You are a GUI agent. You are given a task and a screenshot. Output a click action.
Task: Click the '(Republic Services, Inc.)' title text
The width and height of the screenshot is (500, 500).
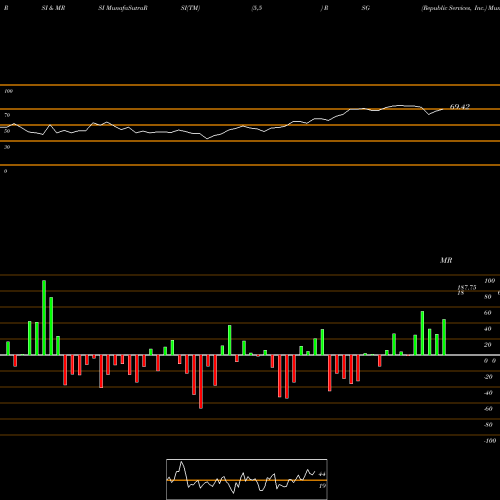point(454,8)
